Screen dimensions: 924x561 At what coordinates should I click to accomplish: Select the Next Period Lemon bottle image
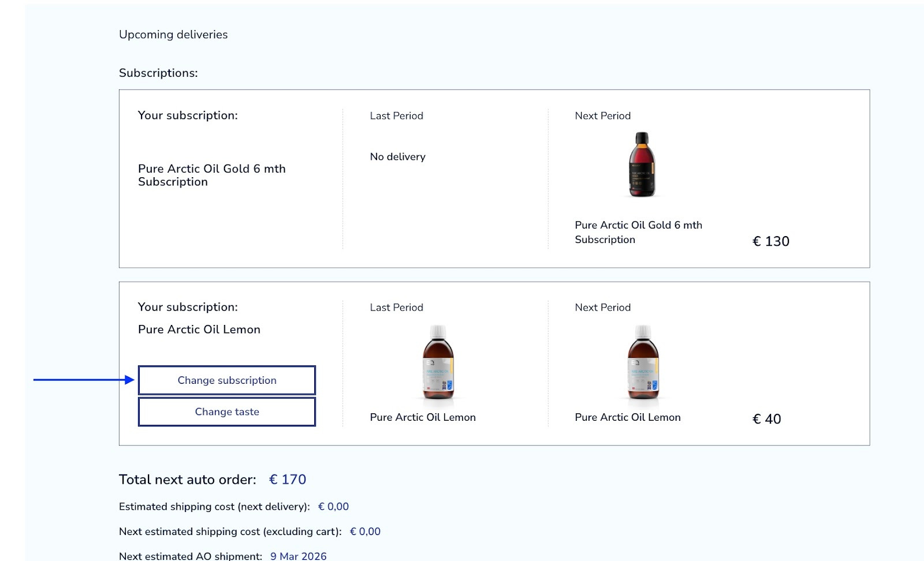(643, 362)
